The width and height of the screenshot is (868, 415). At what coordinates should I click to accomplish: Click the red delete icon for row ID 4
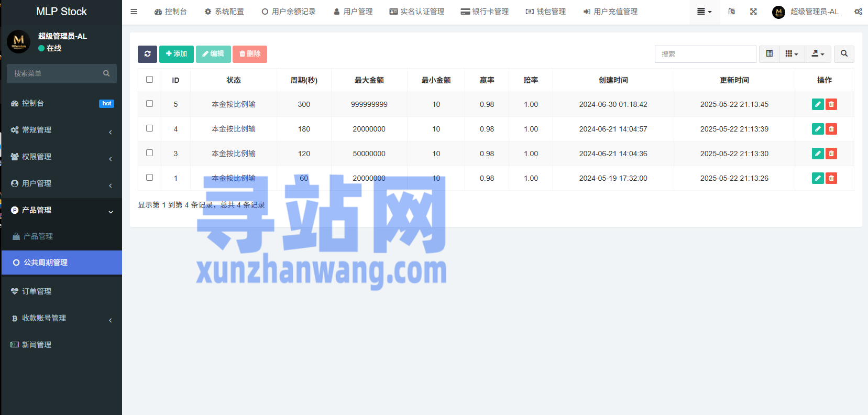click(831, 129)
